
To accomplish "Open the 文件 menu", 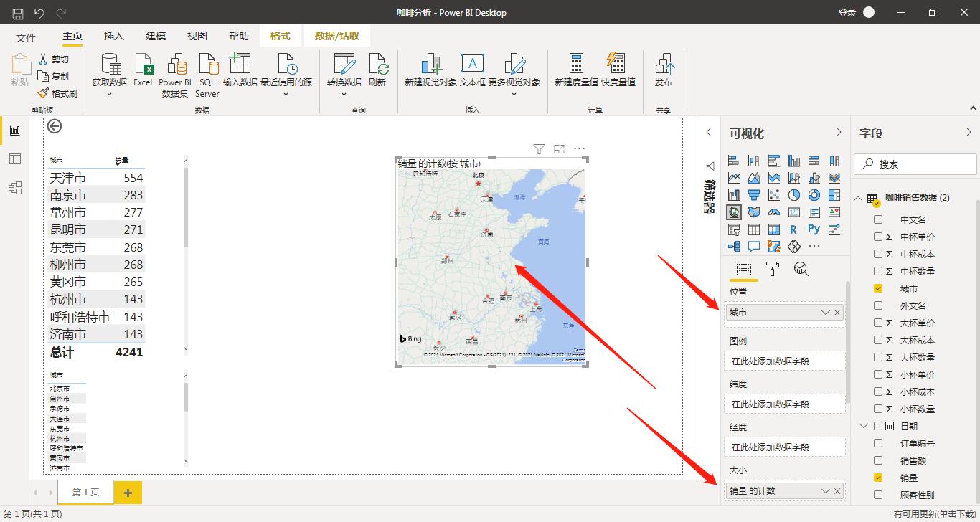I will [26, 37].
